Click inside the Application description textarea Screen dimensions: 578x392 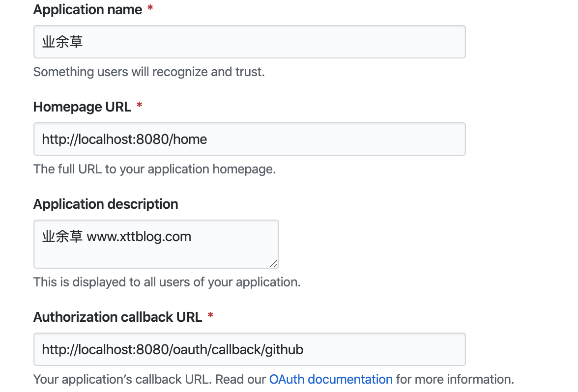click(x=156, y=244)
